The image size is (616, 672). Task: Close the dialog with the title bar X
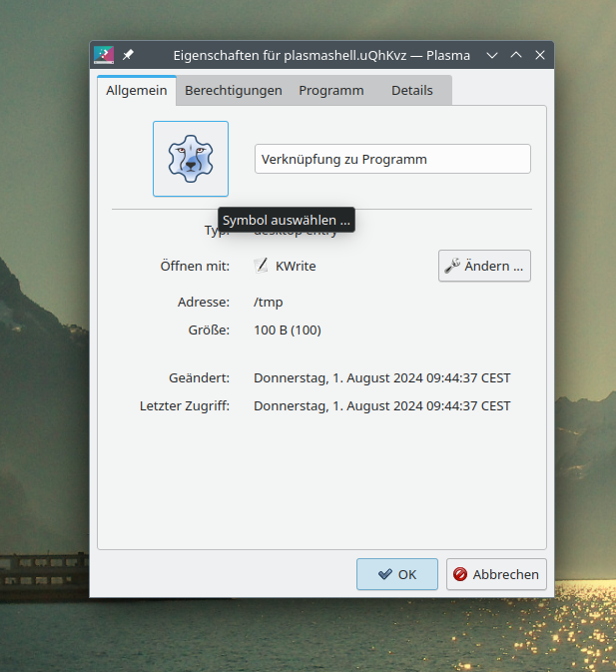point(540,55)
